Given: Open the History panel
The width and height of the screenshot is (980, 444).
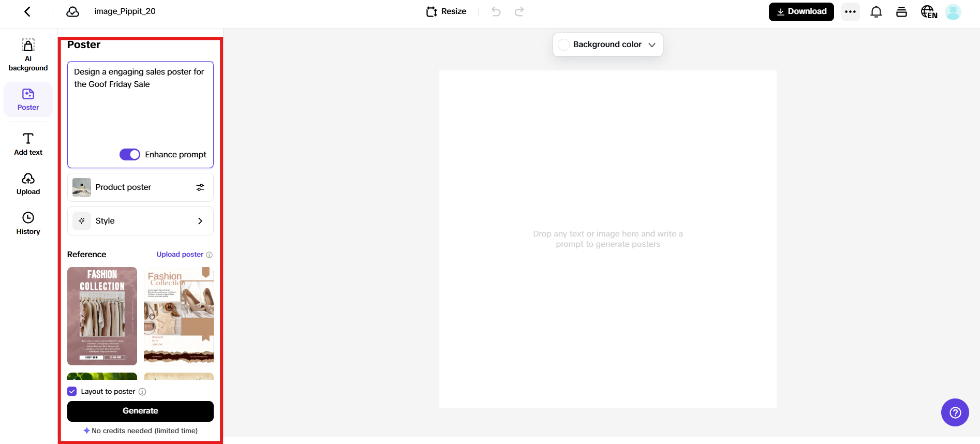Looking at the screenshot, I should click(x=28, y=223).
